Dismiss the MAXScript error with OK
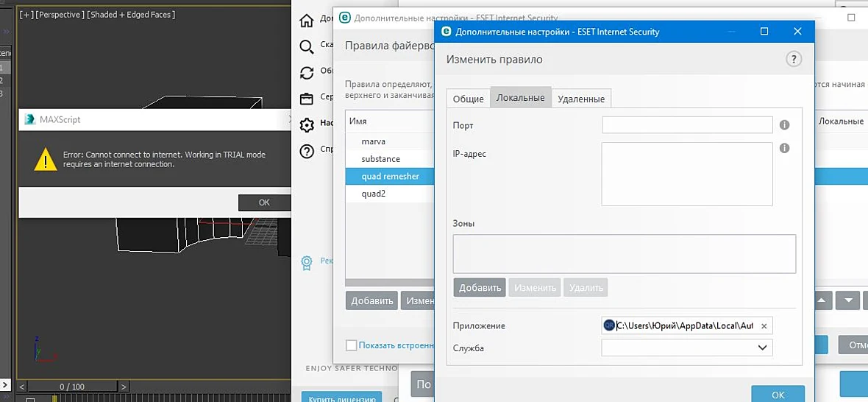 click(x=264, y=202)
